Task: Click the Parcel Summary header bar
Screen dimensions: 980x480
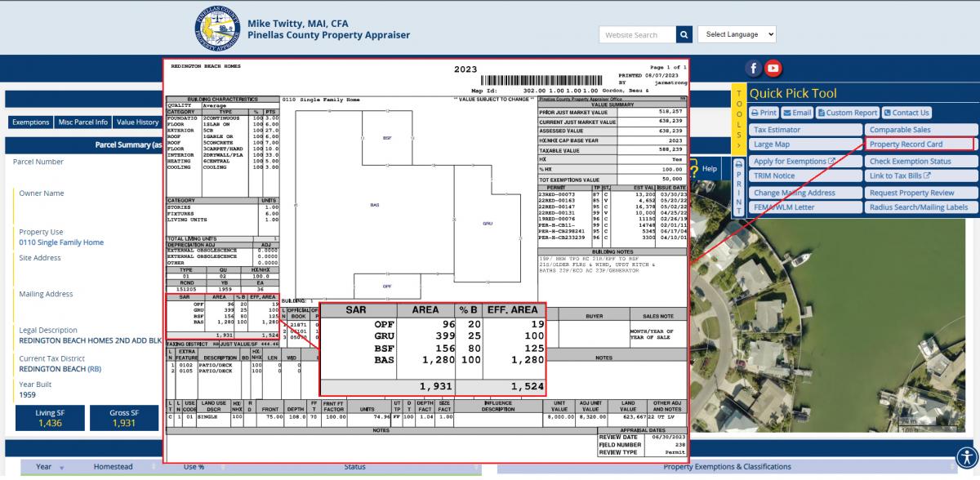Action: 84,145
